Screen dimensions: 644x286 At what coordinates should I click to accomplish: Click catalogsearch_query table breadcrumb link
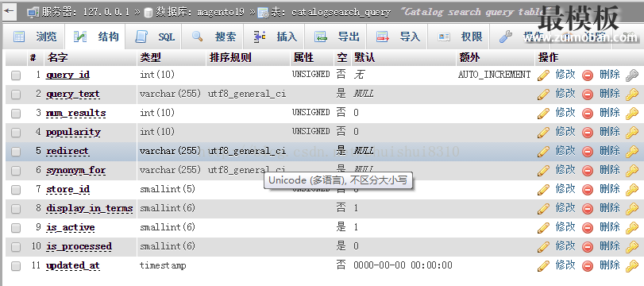pos(331,13)
